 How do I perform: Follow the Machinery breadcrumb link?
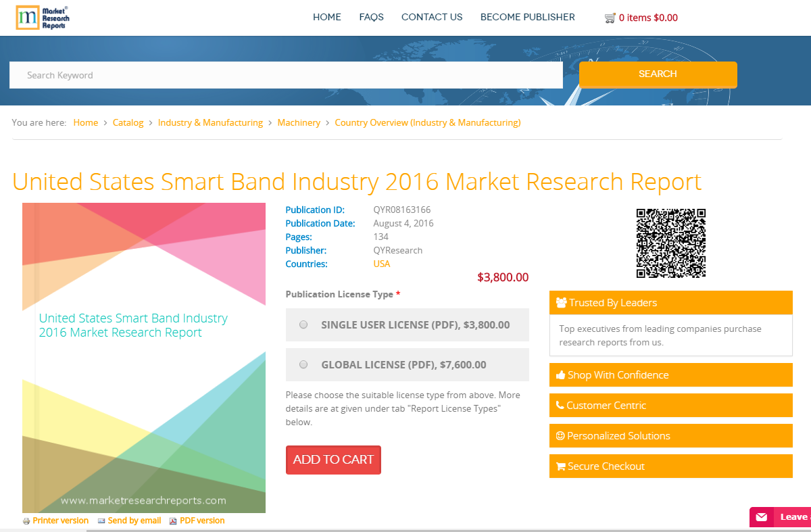point(299,122)
